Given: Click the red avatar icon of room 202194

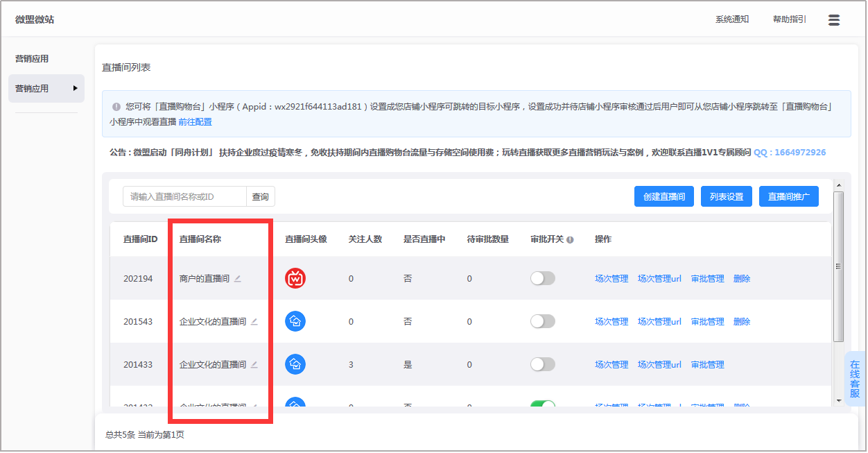Looking at the screenshot, I should (x=295, y=278).
